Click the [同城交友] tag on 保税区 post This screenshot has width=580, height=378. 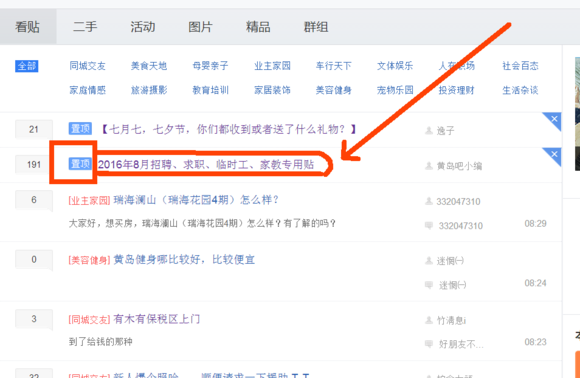point(89,320)
